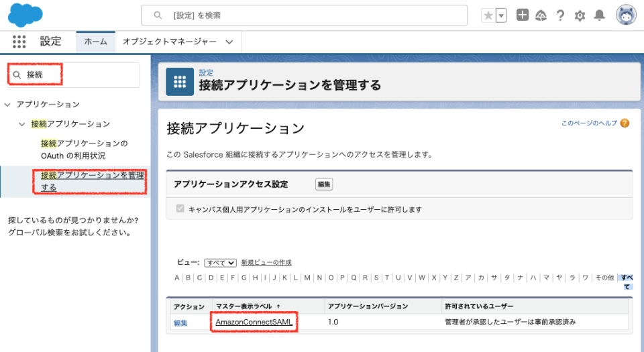Click 管理者が承認したユーザーは事前承認済み cell
Screen dimensions: 644x352
click(x=510, y=322)
